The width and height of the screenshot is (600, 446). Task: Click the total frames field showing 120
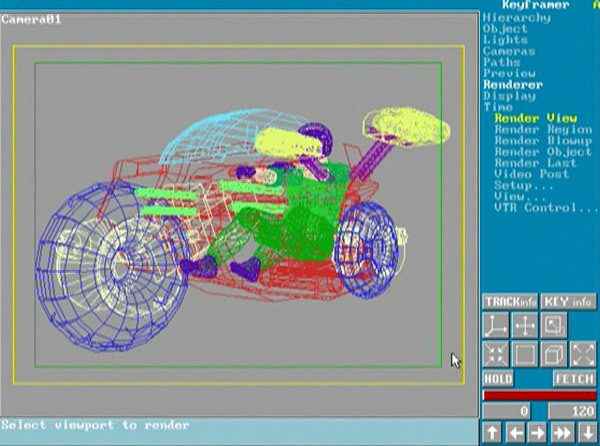click(x=572, y=411)
